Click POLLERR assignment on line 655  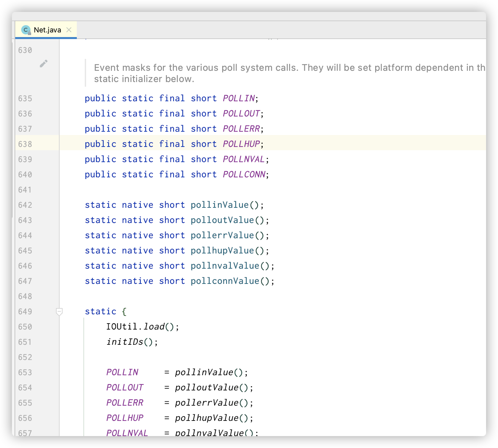125,403
